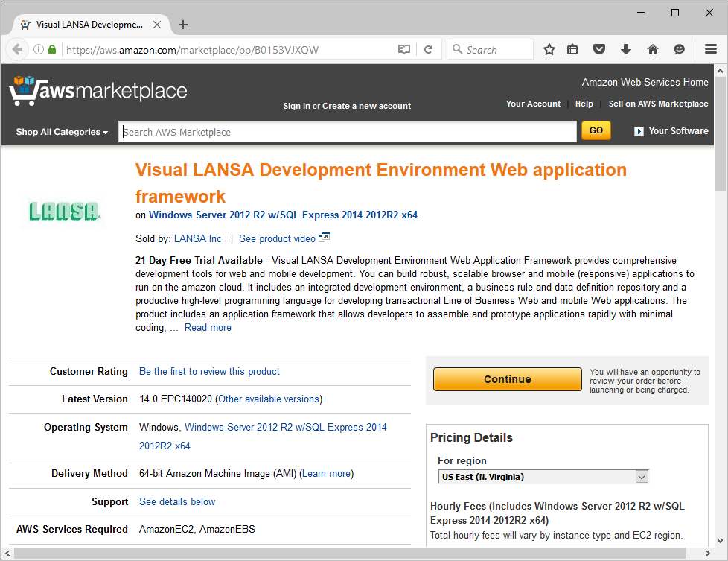Click the GO search button

click(596, 130)
